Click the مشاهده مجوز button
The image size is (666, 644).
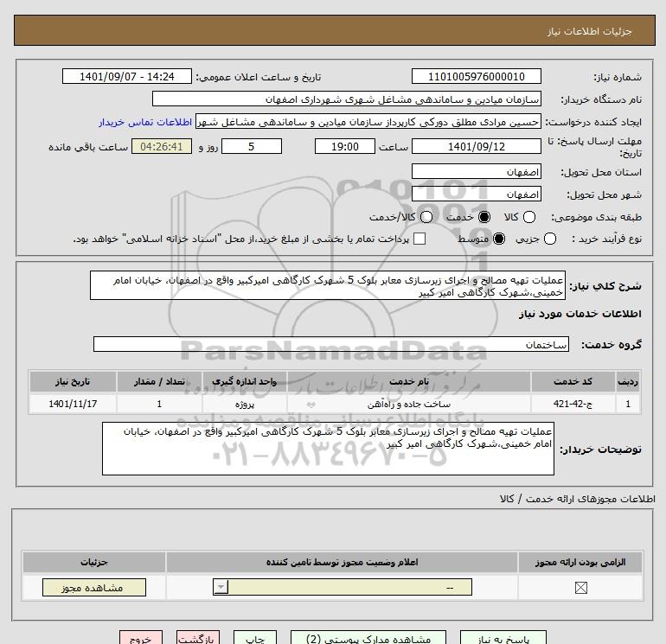(x=94, y=588)
